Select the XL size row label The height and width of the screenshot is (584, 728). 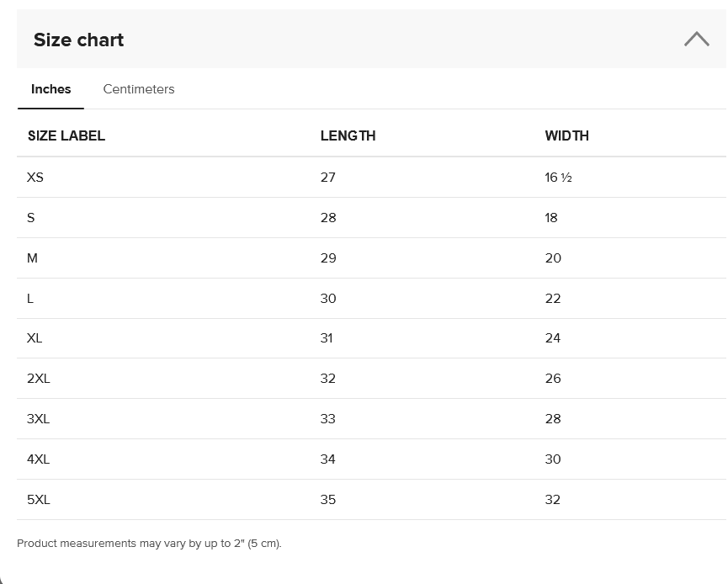35,338
